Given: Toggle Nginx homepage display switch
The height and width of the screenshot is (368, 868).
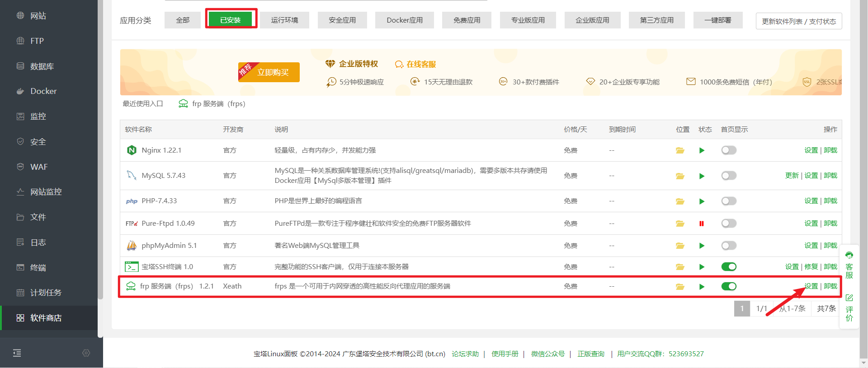Looking at the screenshot, I should point(729,150).
